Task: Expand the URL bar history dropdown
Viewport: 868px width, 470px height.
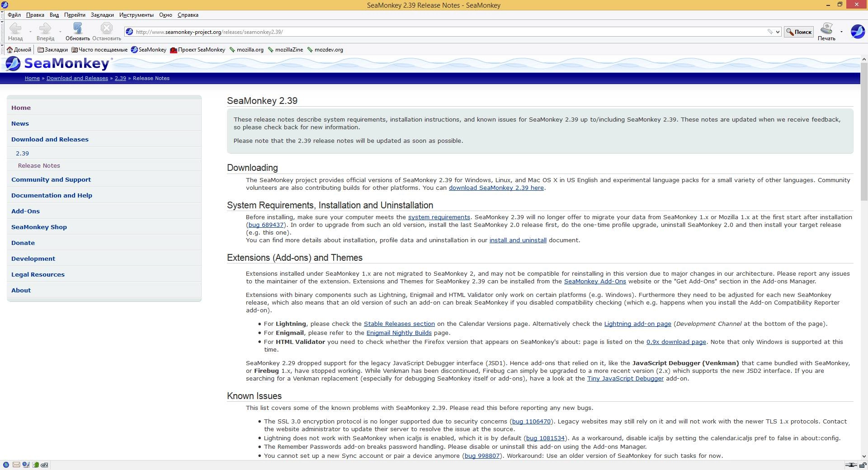Action: (778, 32)
